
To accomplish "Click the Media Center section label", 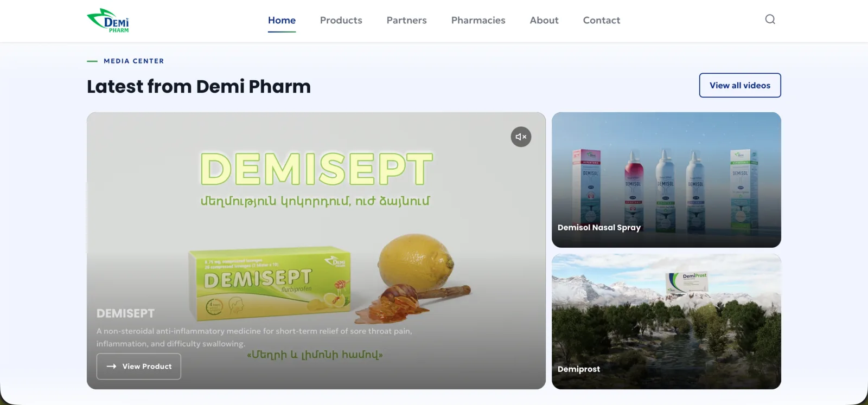I will click(x=133, y=61).
